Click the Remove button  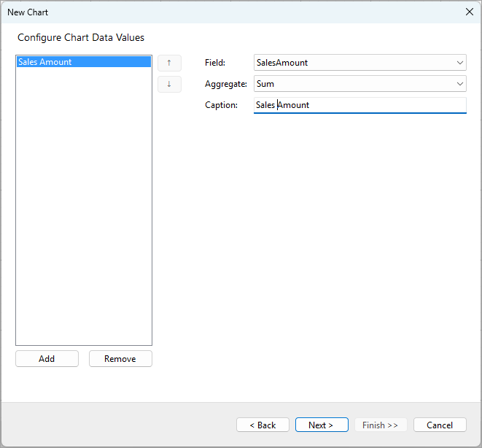[x=120, y=358]
